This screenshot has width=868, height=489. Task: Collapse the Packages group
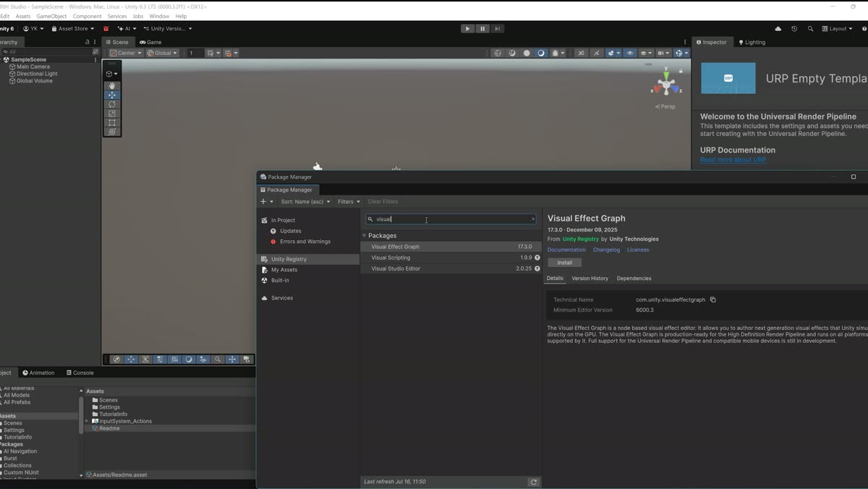pyautogui.click(x=365, y=236)
